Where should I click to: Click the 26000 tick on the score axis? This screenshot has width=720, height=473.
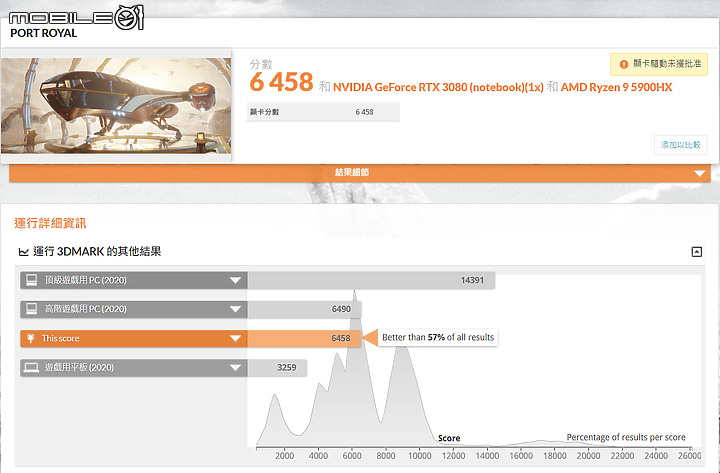click(x=690, y=456)
